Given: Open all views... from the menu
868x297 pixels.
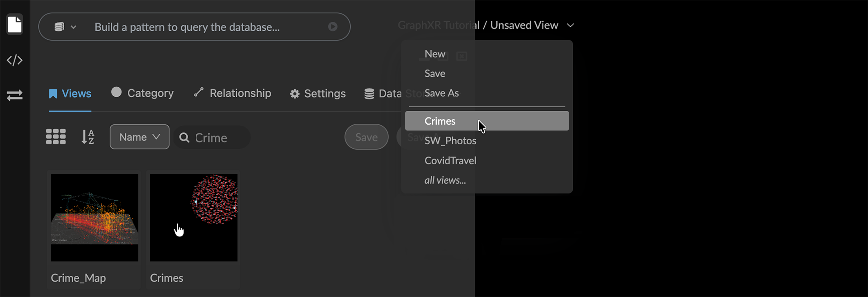Looking at the screenshot, I should (445, 179).
